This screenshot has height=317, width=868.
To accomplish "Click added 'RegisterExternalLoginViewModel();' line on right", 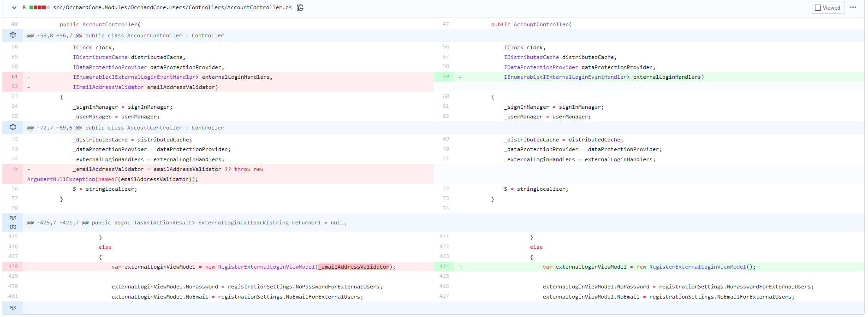I will click(x=702, y=267).
